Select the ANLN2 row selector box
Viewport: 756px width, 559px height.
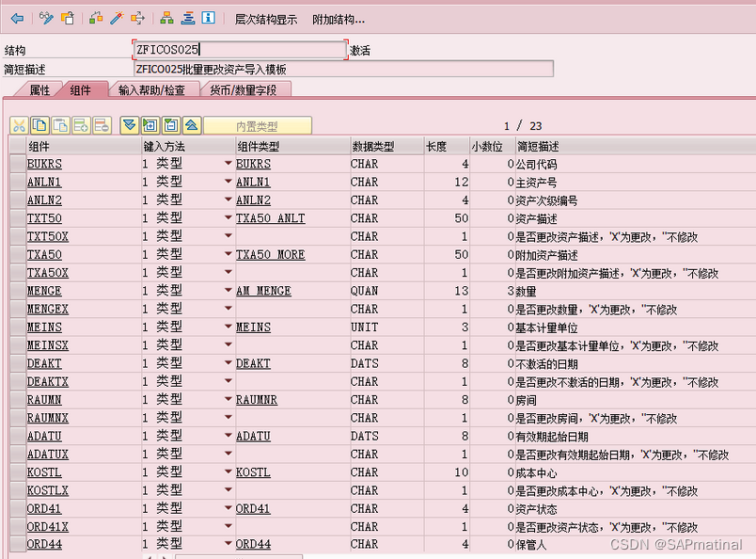(18, 200)
